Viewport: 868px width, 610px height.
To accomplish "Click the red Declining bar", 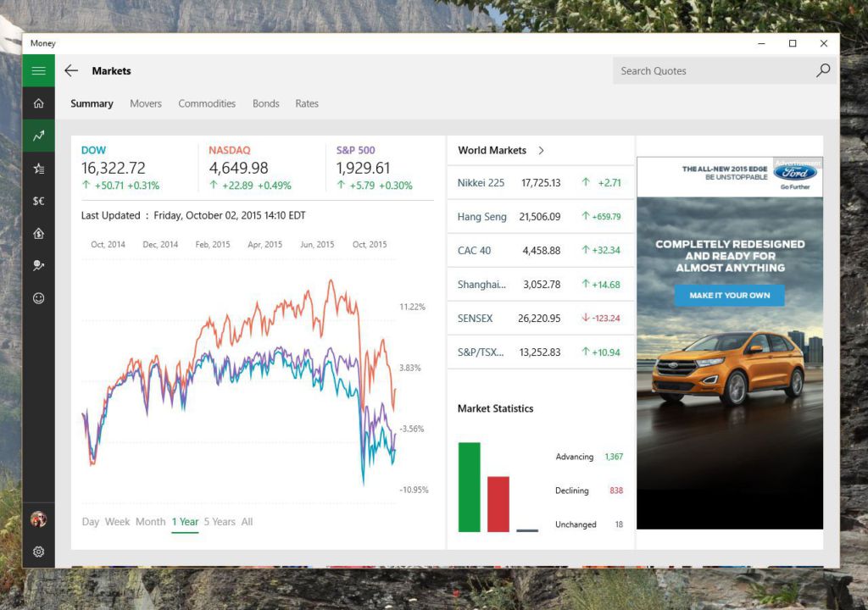I will (x=498, y=504).
